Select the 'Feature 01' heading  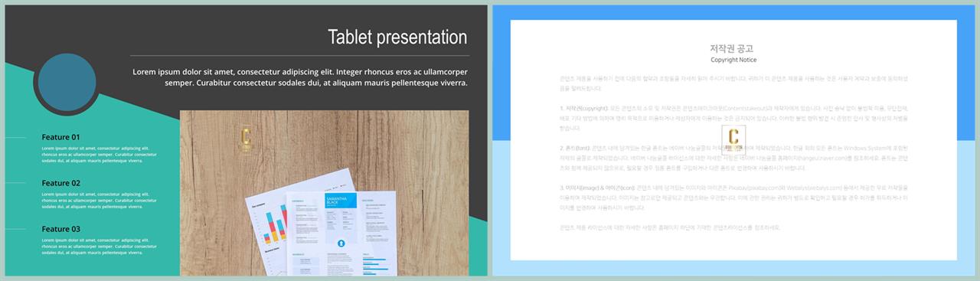(61, 137)
